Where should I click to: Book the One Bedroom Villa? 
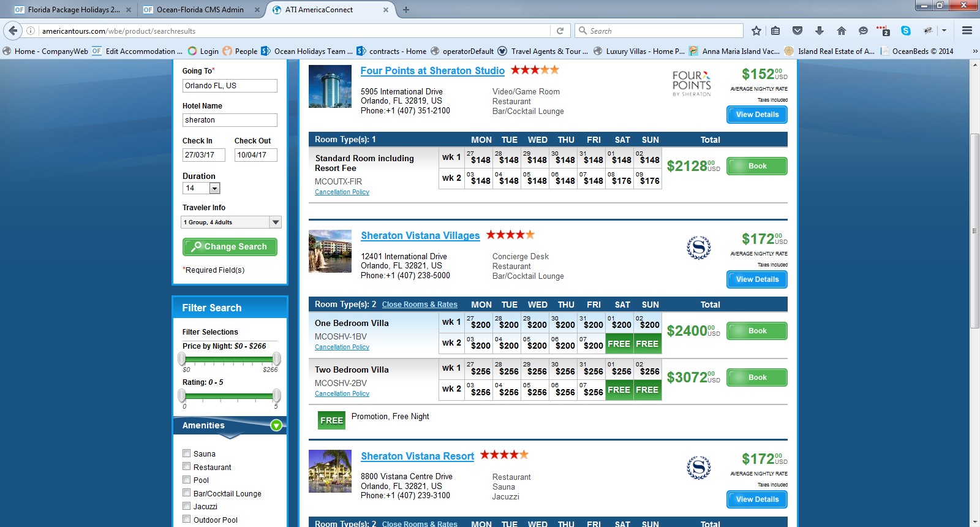click(757, 331)
